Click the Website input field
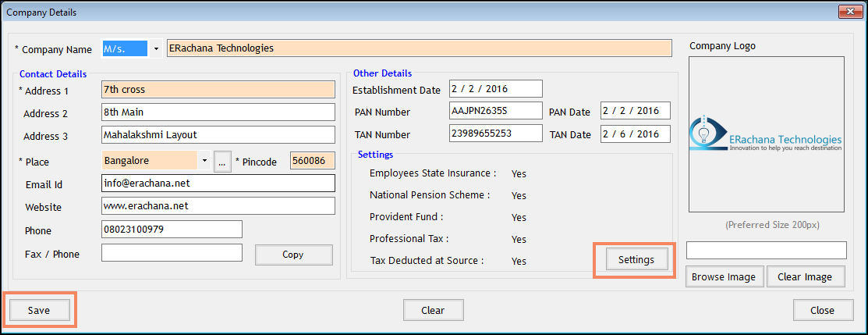 point(218,206)
